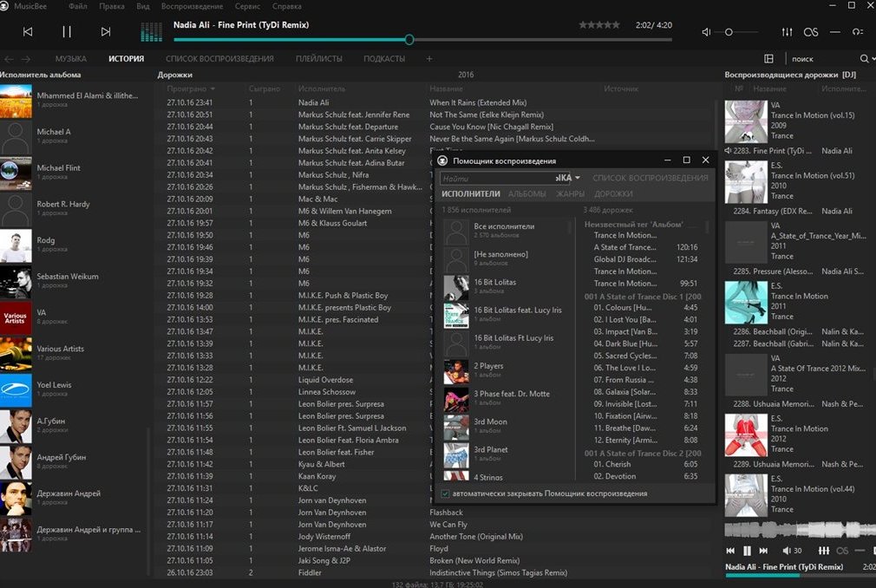Toggle the repeat/headphones icon in the top bar
Image resolution: width=876 pixels, height=588 pixels.
click(x=858, y=32)
